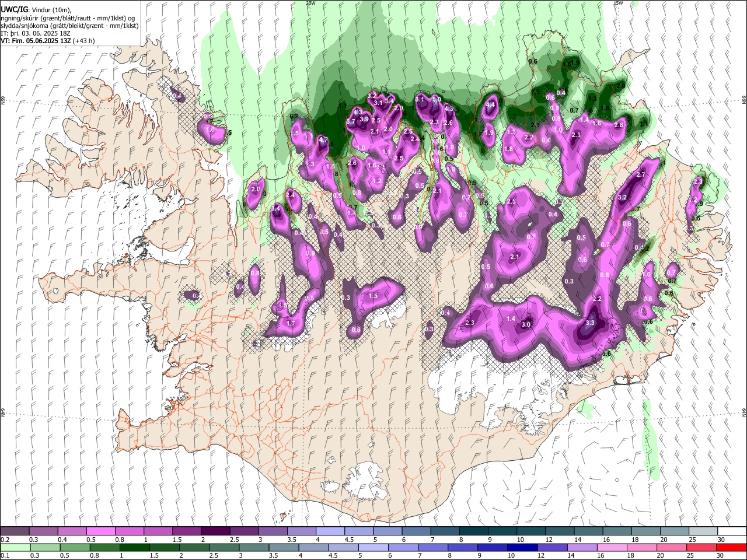747x560 pixels.
Task: Click the 'IT: þri. 03. 06. 2025 18Z' line
Action: click(x=36, y=33)
